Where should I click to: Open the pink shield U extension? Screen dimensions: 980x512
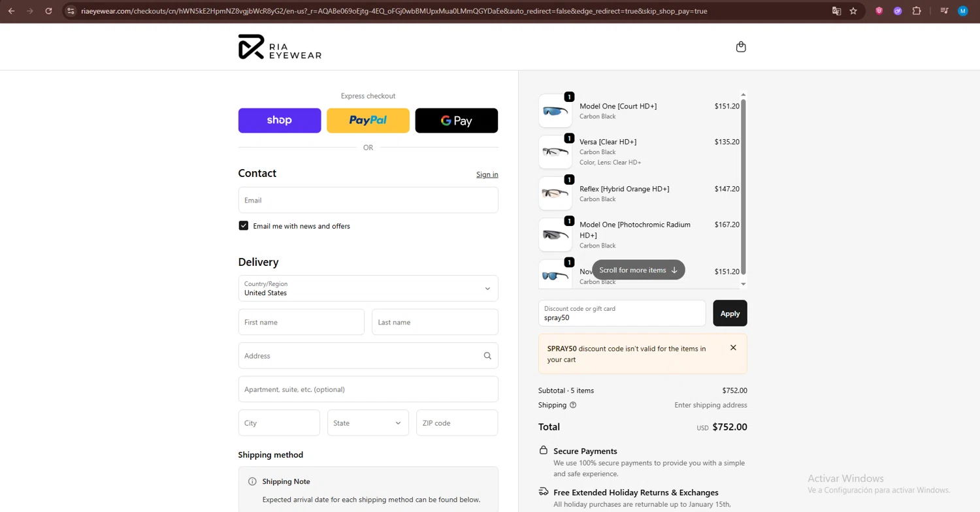879,11
